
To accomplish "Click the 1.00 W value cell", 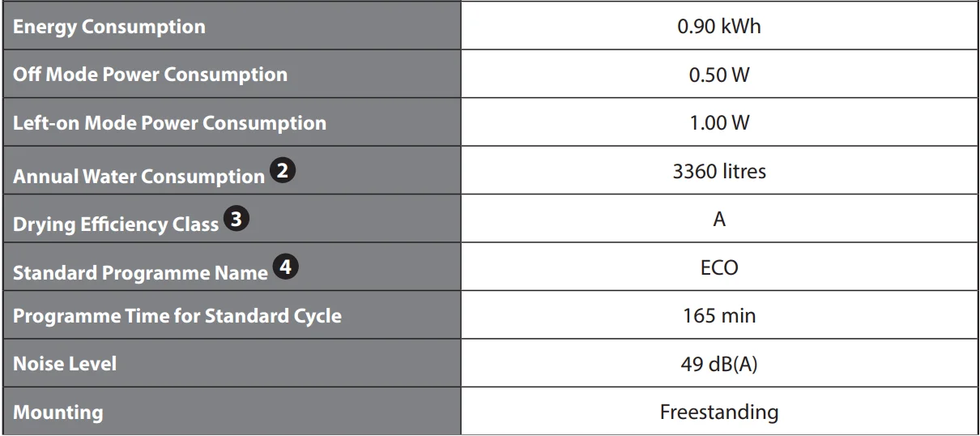I will pyautogui.click(x=719, y=123).
